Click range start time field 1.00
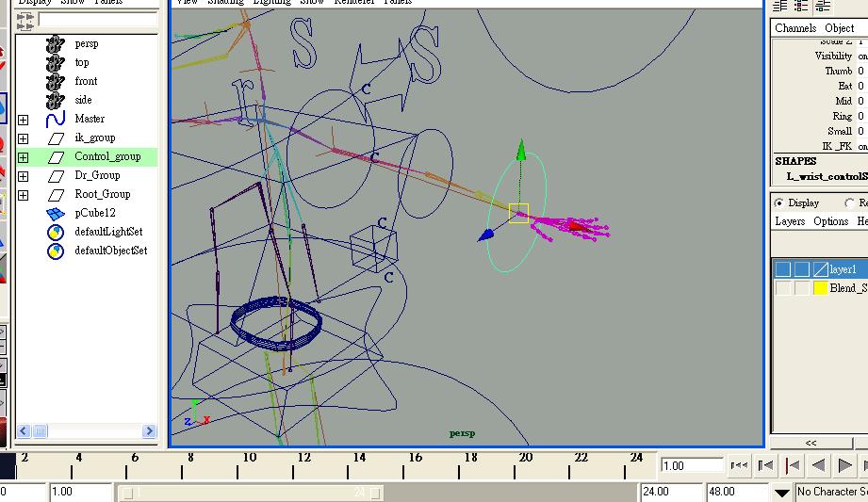 80,492
